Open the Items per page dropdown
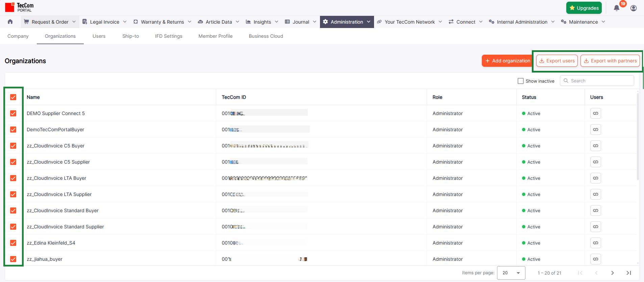The height and width of the screenshot is (282, 644). pyautogui.click(x=511, y=273)
